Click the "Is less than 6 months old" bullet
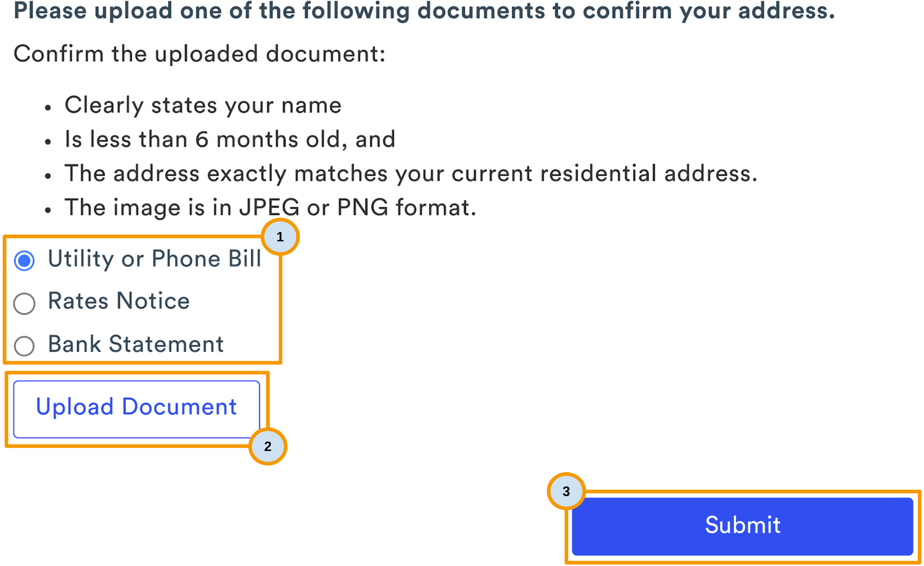The width and height of the screenshot is (924, 566). pos(230,139)
